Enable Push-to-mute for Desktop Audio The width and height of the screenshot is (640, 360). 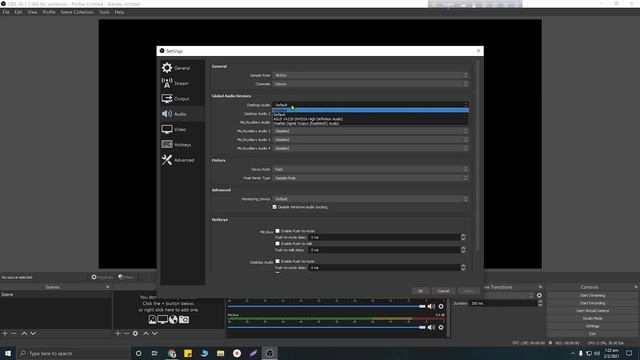pos(278,261)
